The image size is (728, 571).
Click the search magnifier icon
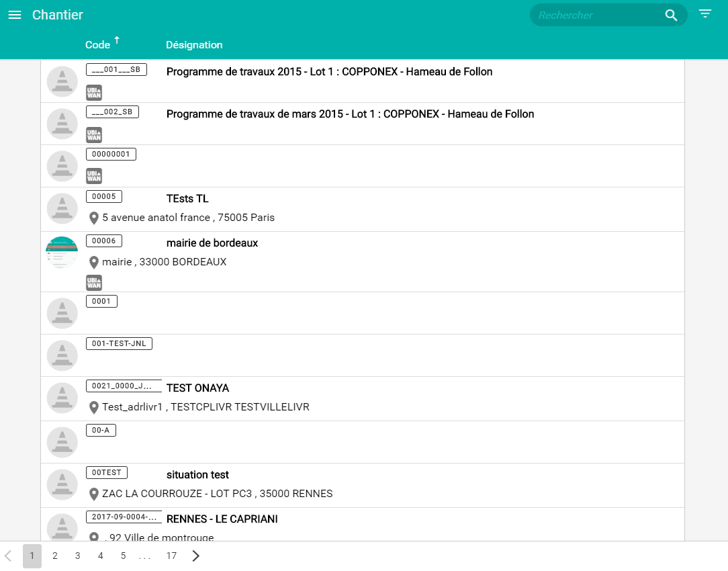(x=671, y=15)
